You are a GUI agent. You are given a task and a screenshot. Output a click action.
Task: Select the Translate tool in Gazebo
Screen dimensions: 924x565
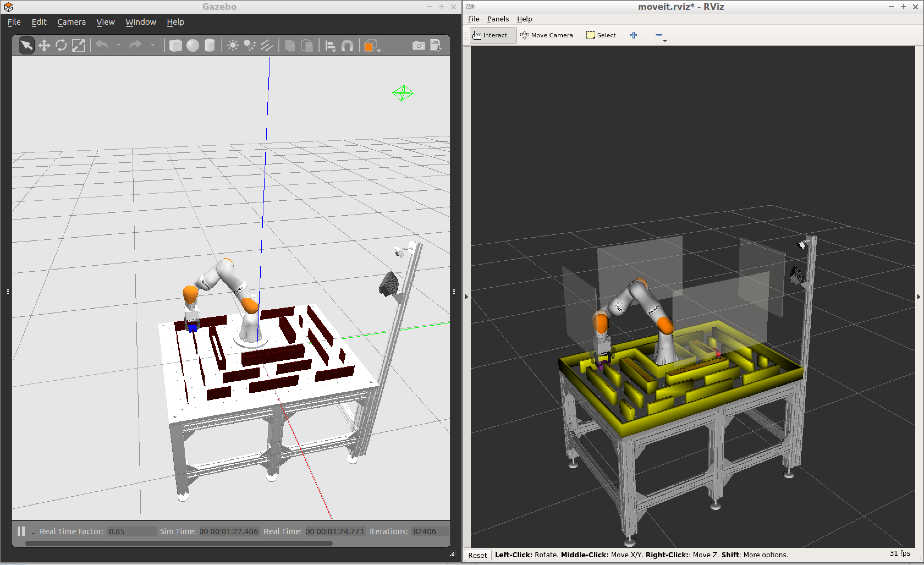click(44, 45)
